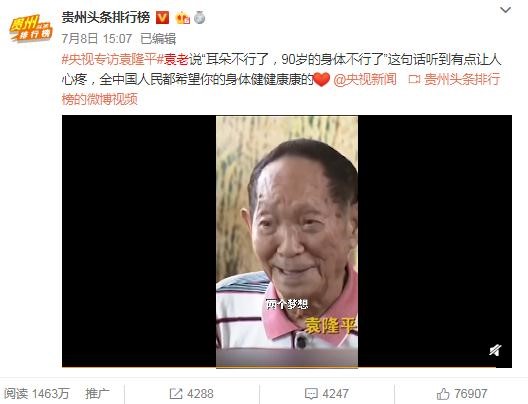Unmute the video with speaker icon

coord(495,350)
